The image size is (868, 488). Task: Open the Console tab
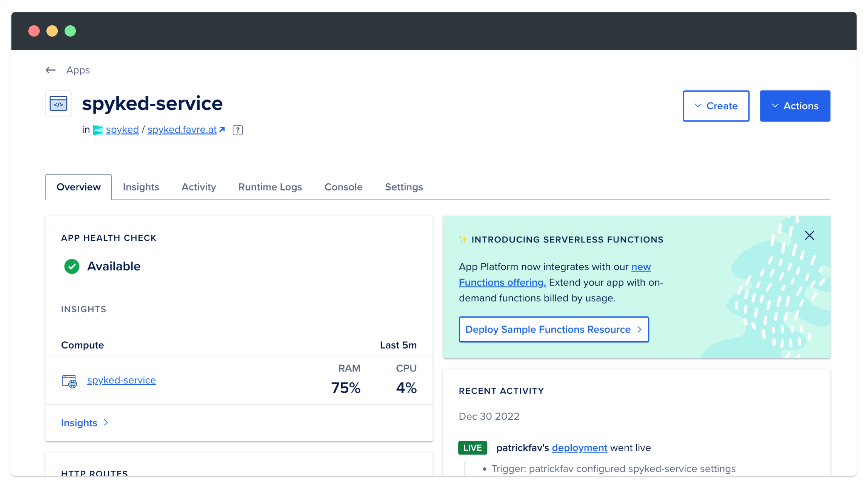(343, 187)
